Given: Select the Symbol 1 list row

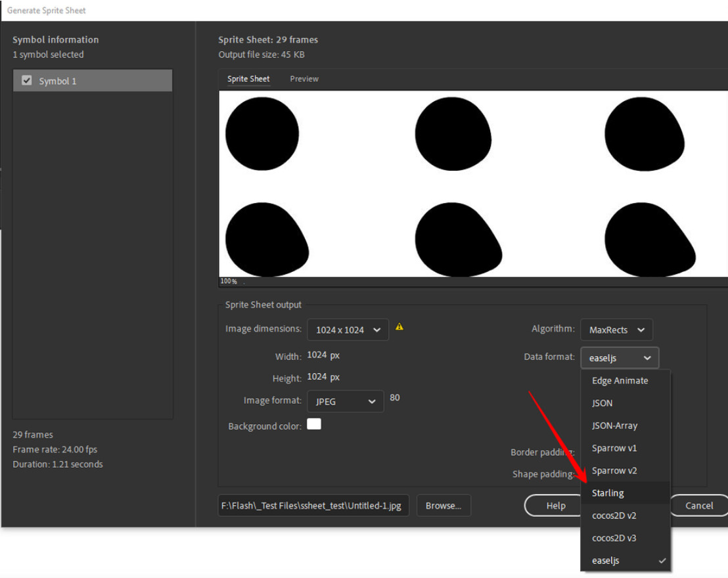Looking at the screenshot, I should click(x=93, y=80).
